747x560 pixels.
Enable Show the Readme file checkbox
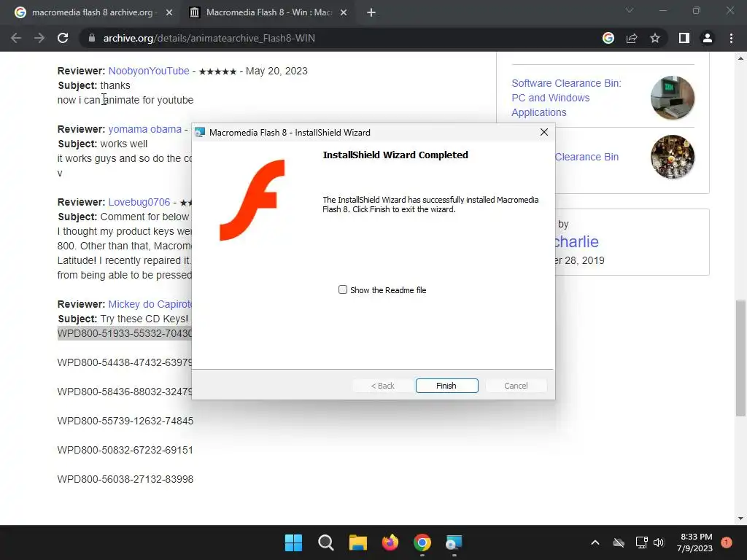pos(343,289)
